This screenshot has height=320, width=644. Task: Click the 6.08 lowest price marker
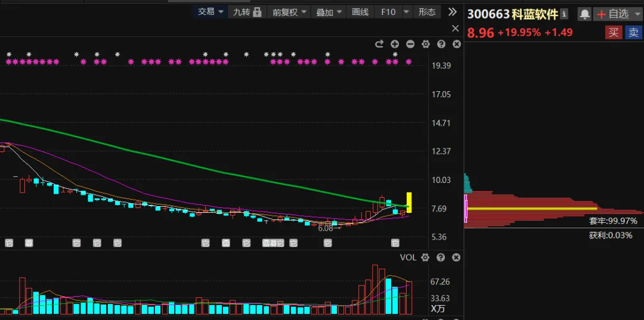point(329,228)
